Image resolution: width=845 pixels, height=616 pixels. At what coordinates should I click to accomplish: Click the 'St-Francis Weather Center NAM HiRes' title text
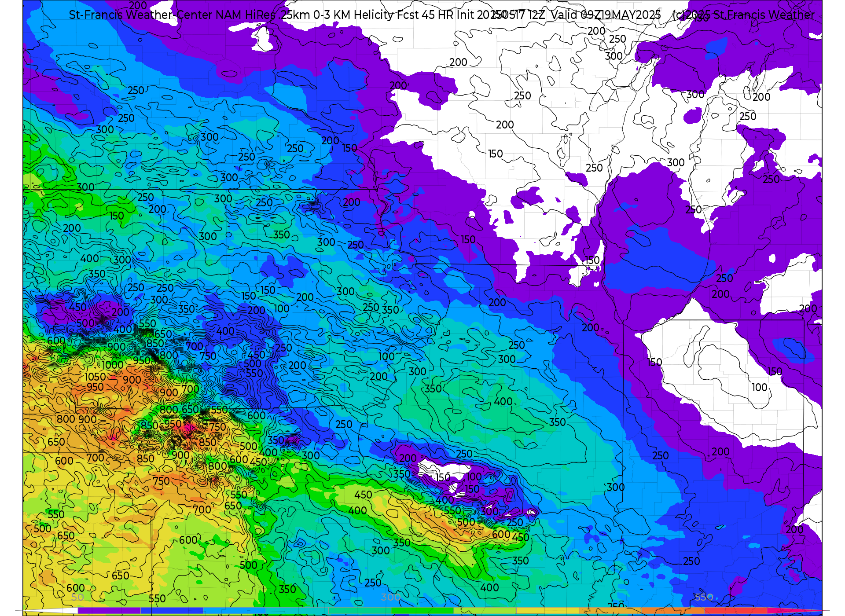tap(173, 15)
